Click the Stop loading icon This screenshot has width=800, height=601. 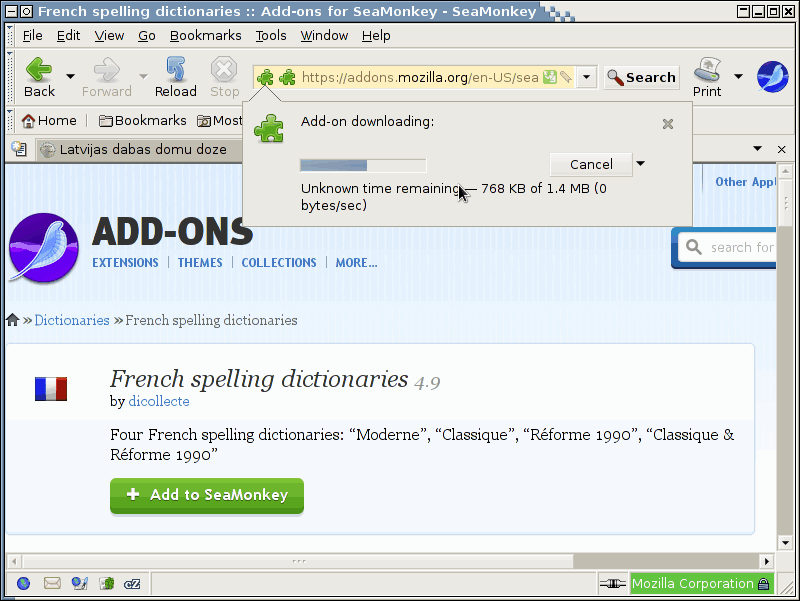(224, 69)
